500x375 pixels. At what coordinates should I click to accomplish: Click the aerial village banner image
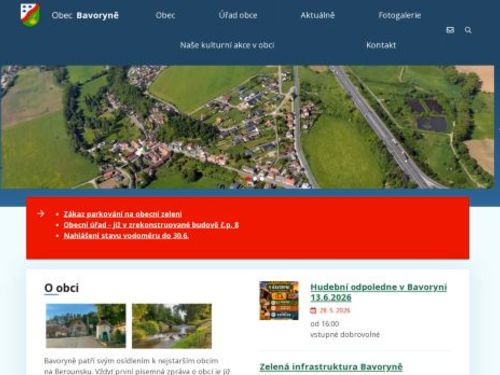pyautogui.click(x=247, y=127)
